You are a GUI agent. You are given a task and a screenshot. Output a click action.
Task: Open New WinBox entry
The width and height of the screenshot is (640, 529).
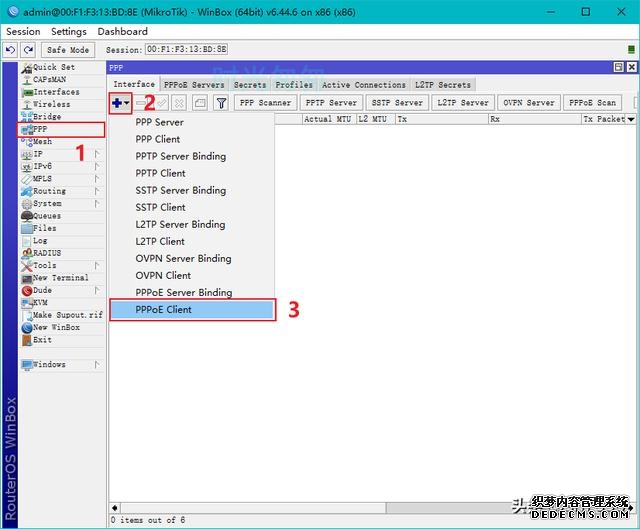click(62, 327)
